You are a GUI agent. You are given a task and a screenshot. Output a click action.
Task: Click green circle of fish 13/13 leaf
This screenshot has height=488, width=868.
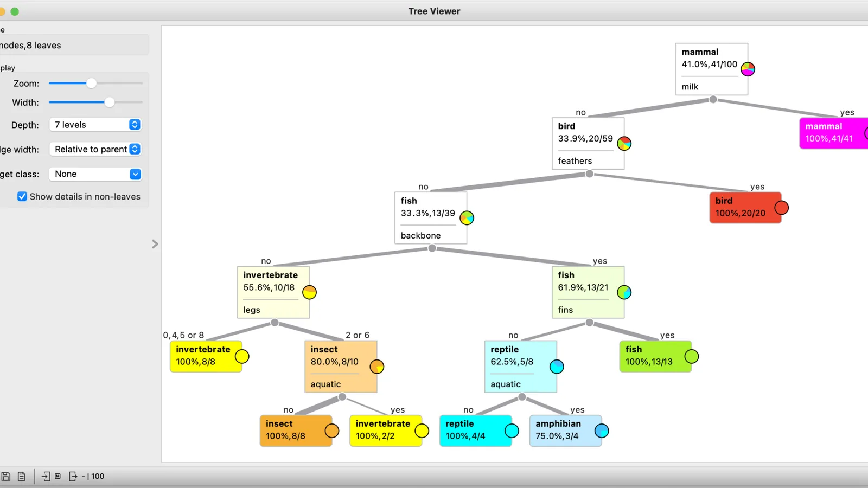692,357
